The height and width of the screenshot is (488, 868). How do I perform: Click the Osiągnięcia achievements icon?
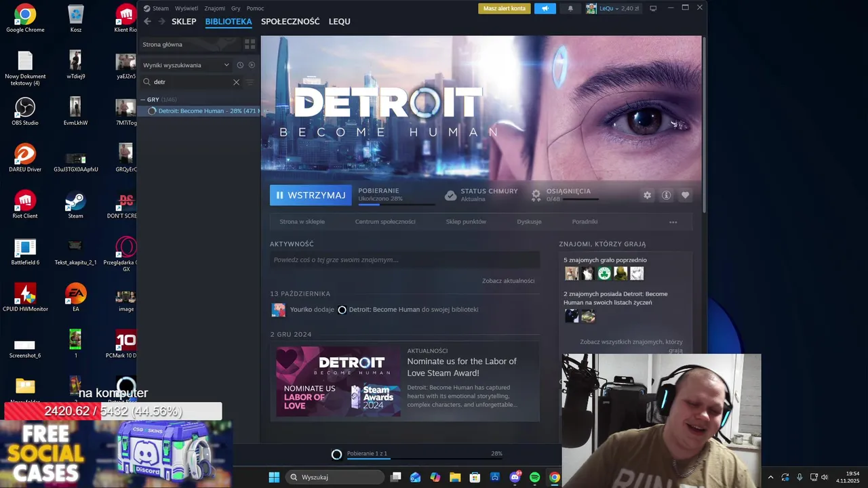click(x=536, y=195)
